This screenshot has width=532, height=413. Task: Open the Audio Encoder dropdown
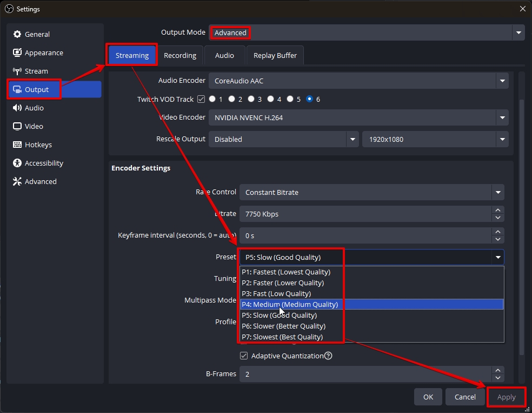click(x=358, y=81)
